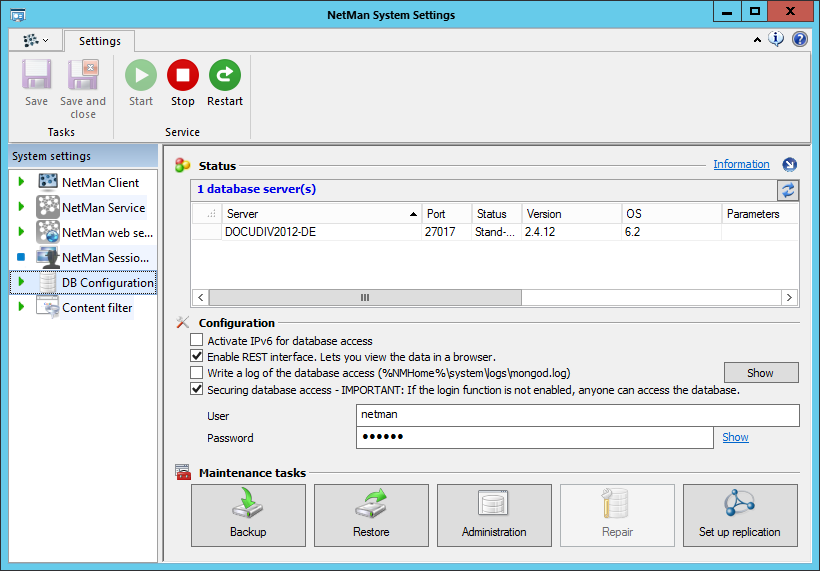Select Content filter tree item
The image size is (820, 571).
pyautogui.click(x=97, y=308)
